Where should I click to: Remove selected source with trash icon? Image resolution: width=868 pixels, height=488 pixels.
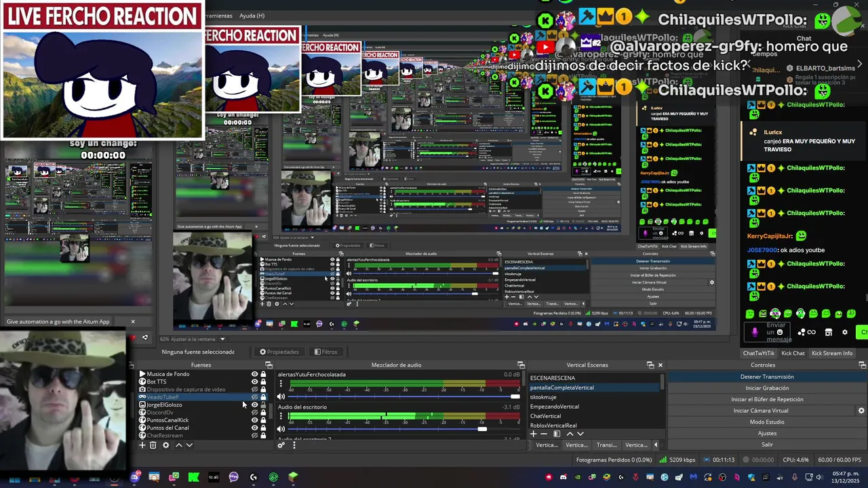pyautogui.click(x=153, y=445)
